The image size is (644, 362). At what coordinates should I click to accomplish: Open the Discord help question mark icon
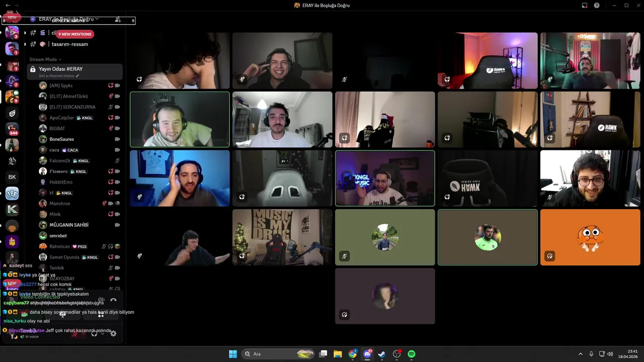[597, 6]
